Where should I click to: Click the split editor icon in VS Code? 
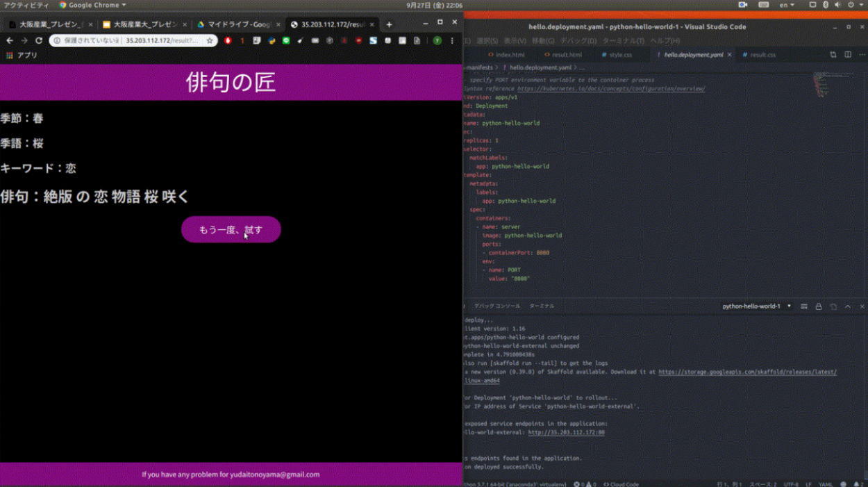tap(848, 54)
